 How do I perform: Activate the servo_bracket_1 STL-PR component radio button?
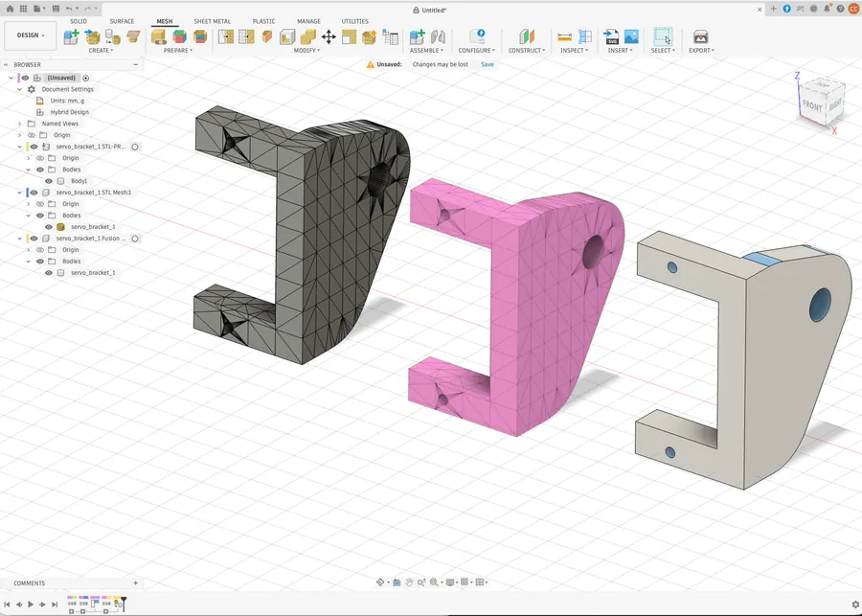(135, 147)
